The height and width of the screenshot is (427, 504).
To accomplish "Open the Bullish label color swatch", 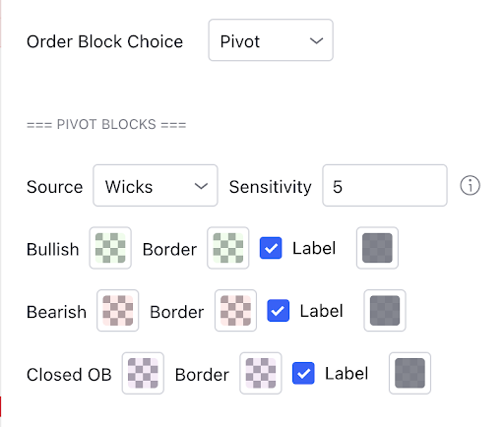I will [x=377, y=248].
